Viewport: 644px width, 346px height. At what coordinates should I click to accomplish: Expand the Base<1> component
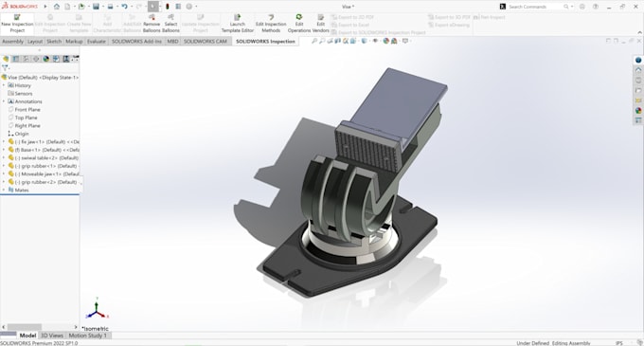point(4,150)
